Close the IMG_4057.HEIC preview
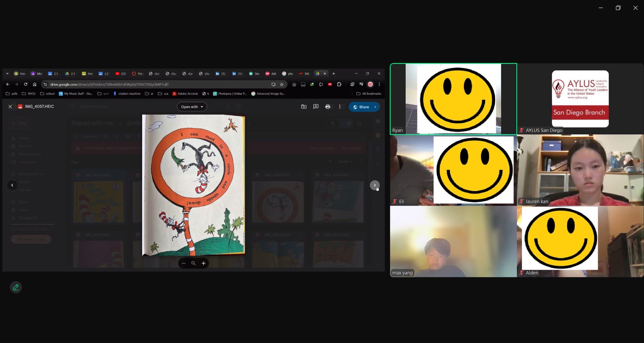The image size is (644, 343). point(10,106)
